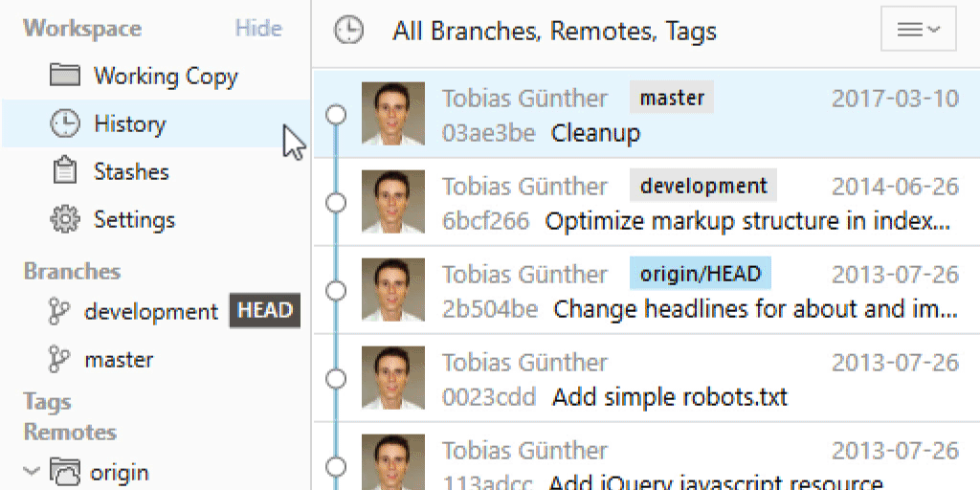Open the All Branches, Remotes, Tags filter
This screenshot has width=980, height=490.
(x=554, y=31)
